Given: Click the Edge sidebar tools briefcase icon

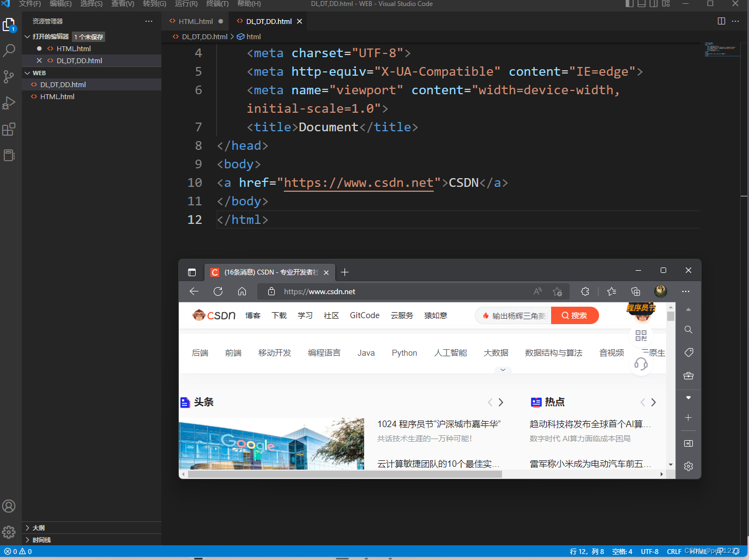Looking at the screenshot, I should tap(688, 375).
